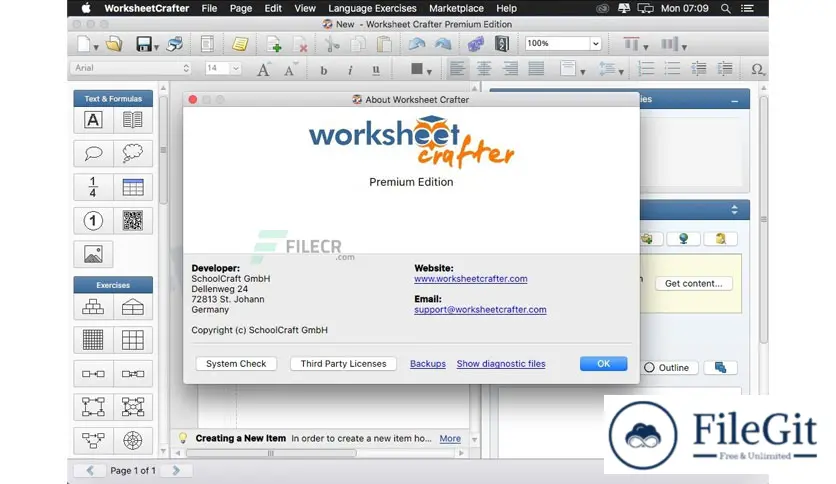Click the Print icon in toolbar
This screenshot has height=484, width=836.
point(174,44)
